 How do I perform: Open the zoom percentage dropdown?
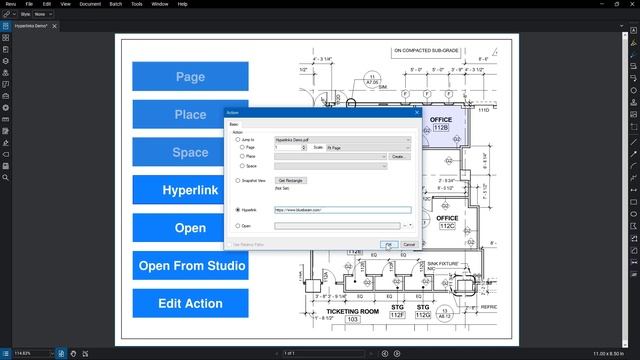(51, 353)
